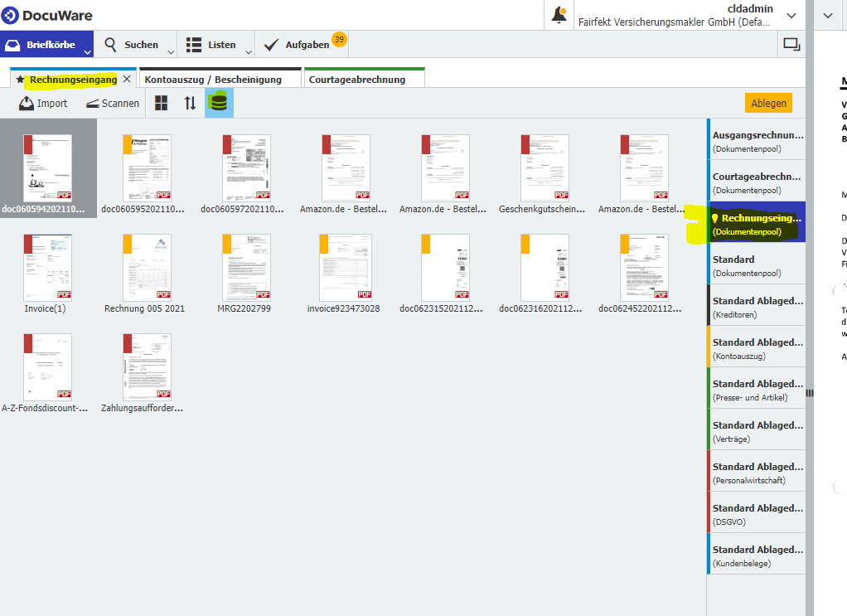Click the Scannen scanner icon
The height and width of the screenshot is (616, 847).
point(93,104)
